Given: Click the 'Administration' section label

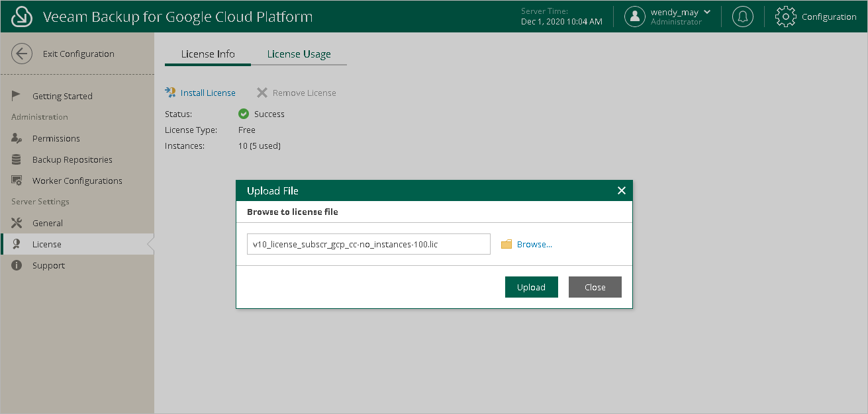Looking at the screenshot, I should [40, 117].
